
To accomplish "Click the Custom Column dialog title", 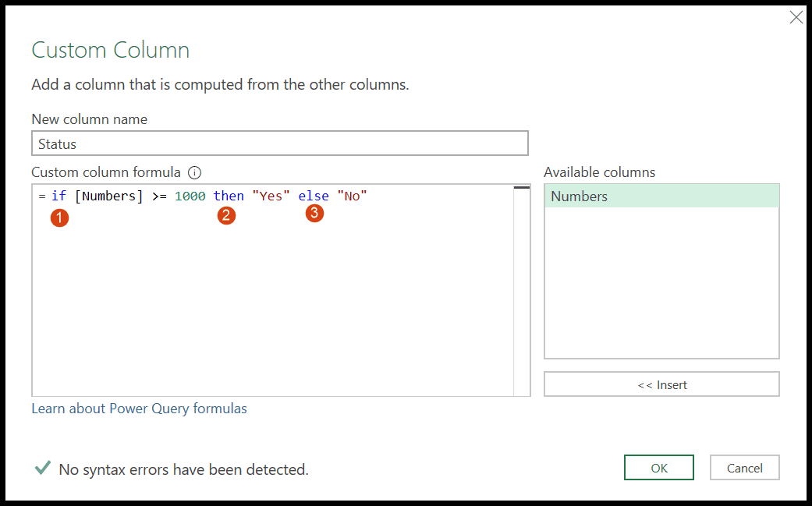I will (110, 50).
